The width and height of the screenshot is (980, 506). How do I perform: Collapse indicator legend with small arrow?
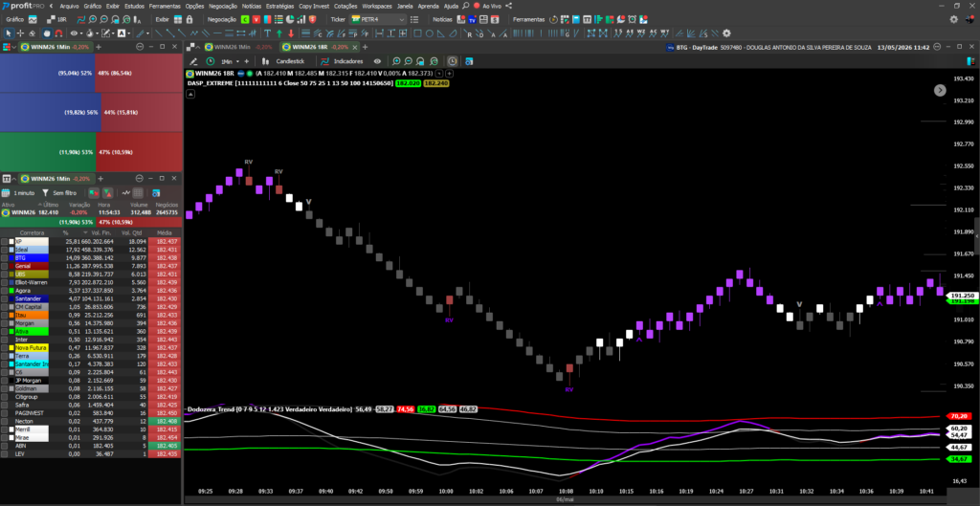pyautogui.click(x=190, y=94)
